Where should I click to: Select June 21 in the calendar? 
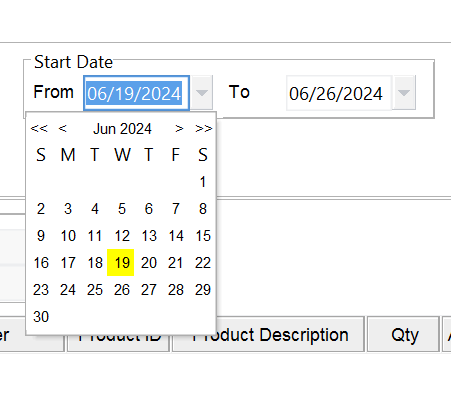[176, 263]
